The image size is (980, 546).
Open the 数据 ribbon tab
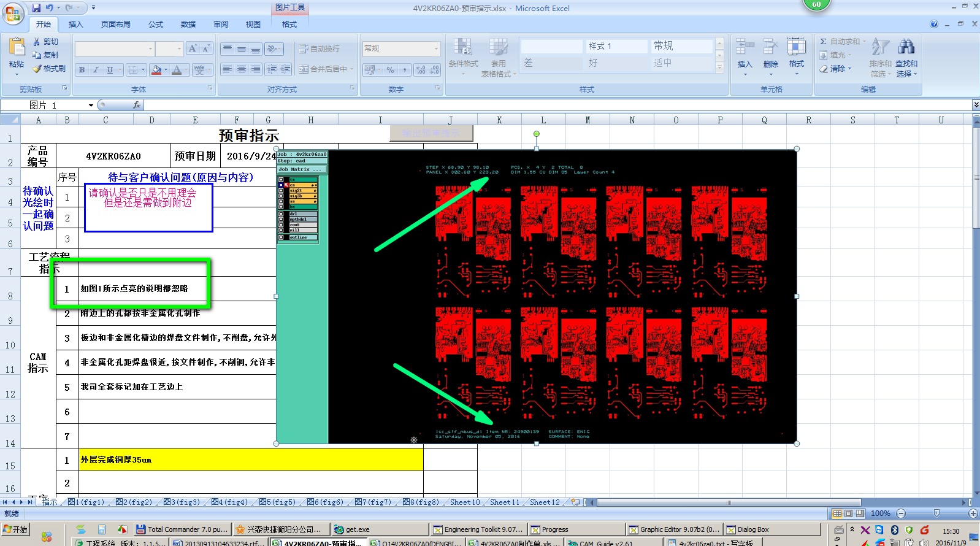pos(188,24)
